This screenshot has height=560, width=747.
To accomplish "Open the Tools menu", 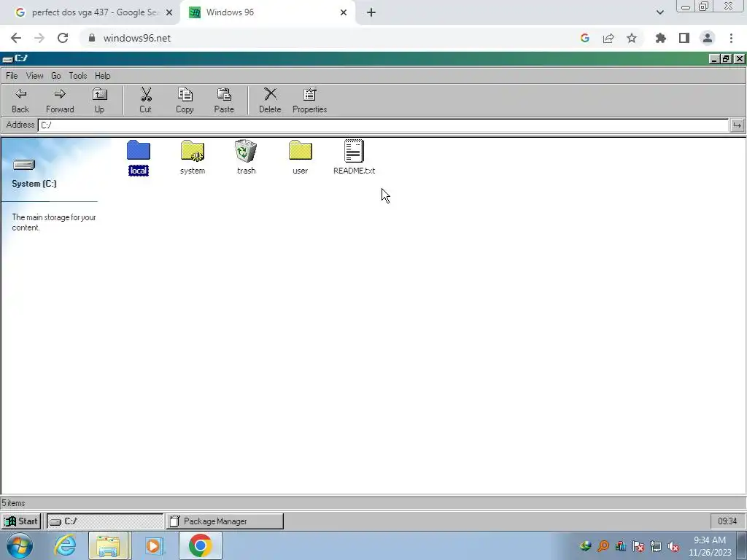I will pos(77,76).
